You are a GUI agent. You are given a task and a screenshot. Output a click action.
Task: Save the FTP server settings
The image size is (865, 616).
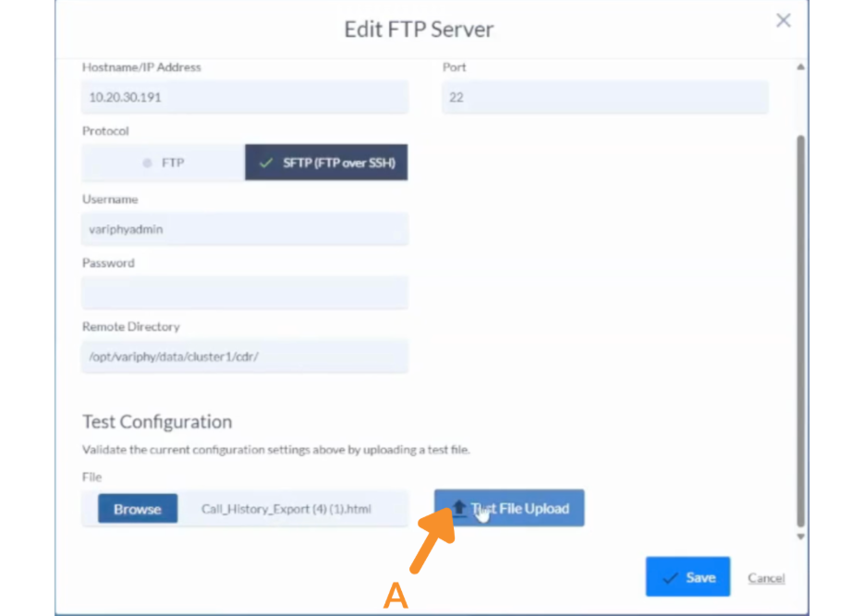(688, 577)
